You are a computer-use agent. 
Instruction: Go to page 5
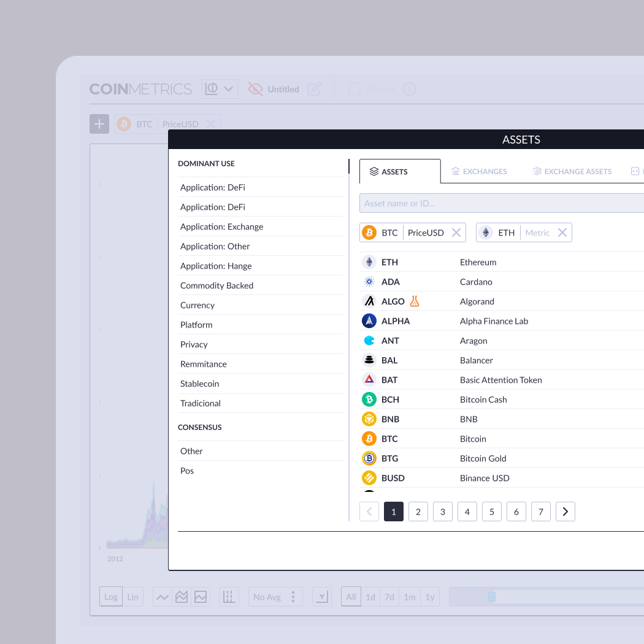pos(492,512)
